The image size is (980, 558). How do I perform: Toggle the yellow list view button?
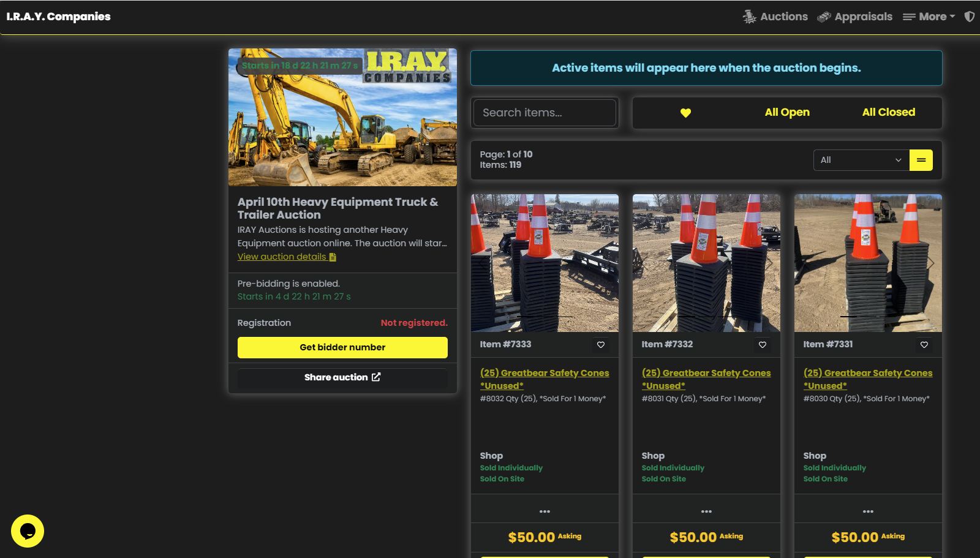point(921,160)
